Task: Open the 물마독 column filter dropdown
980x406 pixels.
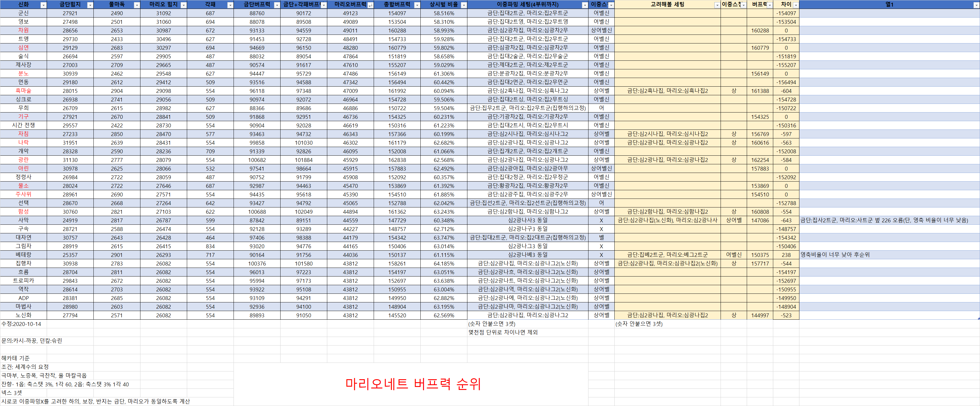Action: [137, 5]
